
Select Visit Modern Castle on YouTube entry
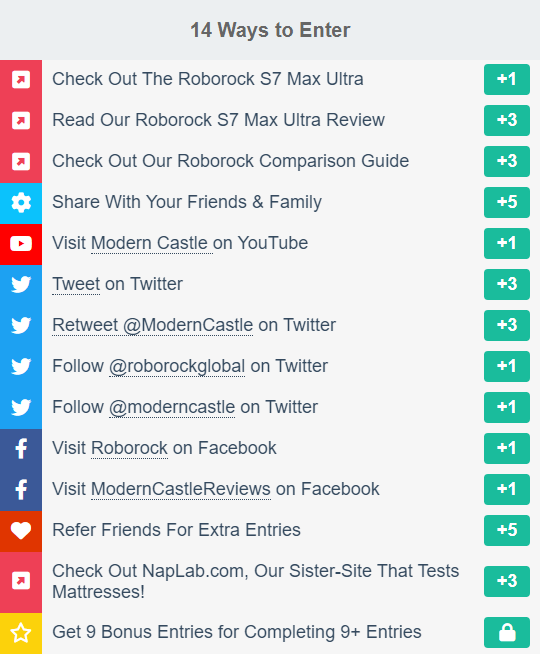pyautogui.click(x=270, y=243)
